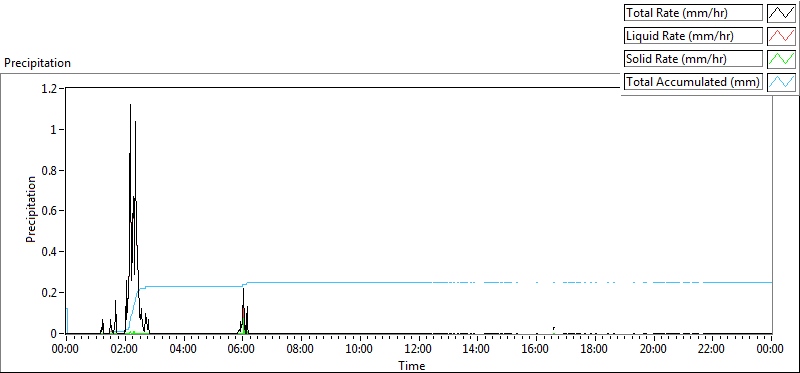Viewport: 800px width, 373px height.
Task: Click the 06:00 time axis label
Action: pyautogui.click(x=242, y=350)
